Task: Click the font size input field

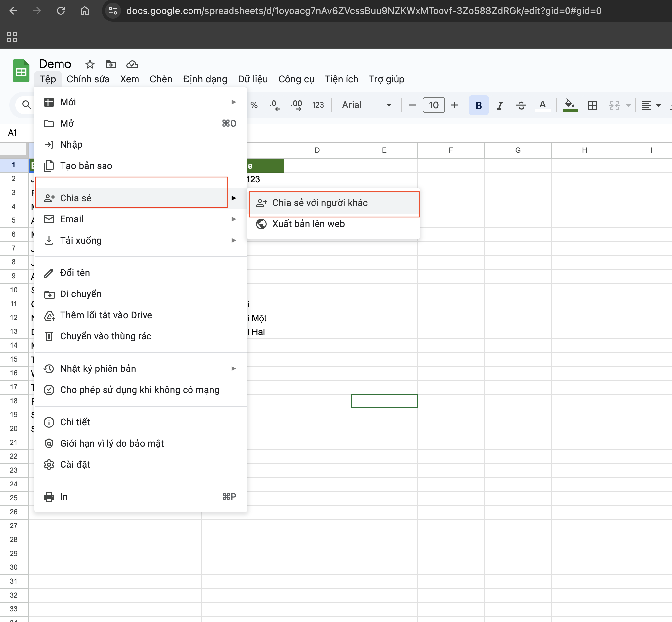Action: (433, 105)
